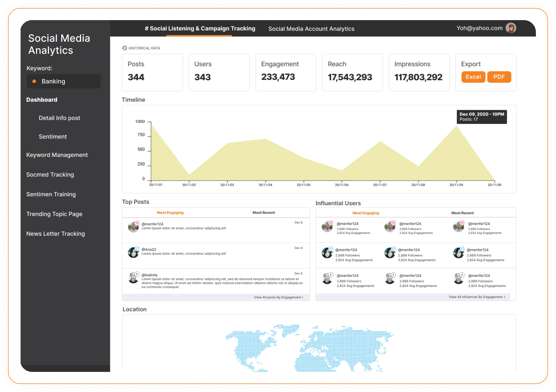556x392 pixels.
Task: Click the first avatar in Influential Users
Action: (327, 227)
